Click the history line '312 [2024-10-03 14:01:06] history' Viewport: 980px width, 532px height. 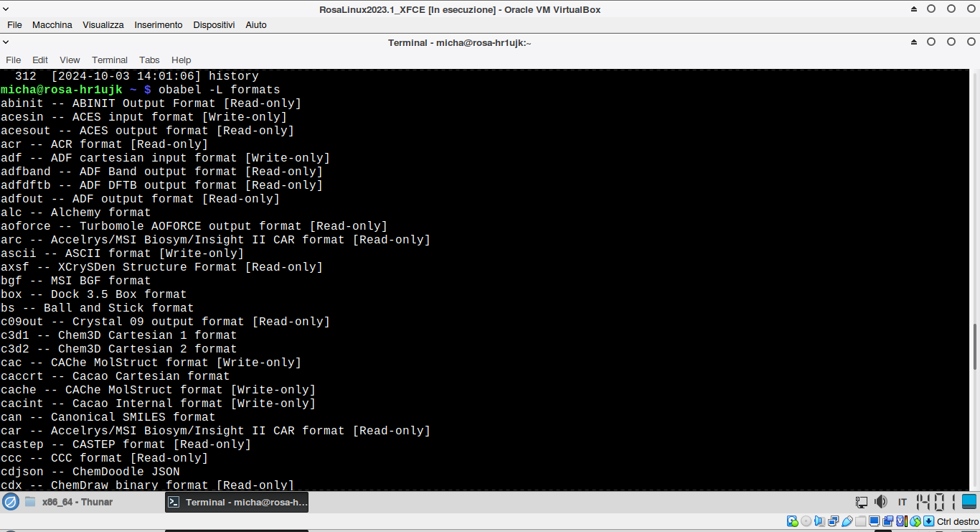136,76
